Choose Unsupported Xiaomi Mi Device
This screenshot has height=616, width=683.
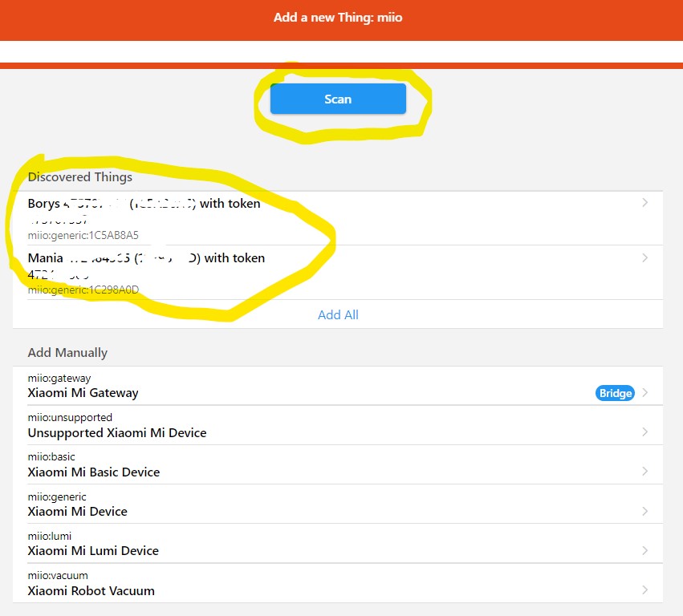(x=117, y=433)
